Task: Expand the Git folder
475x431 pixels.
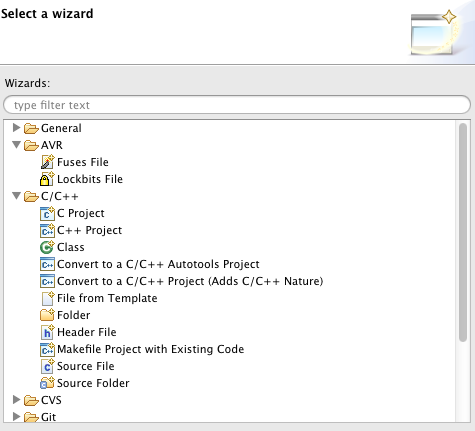Action: coord(16,417)
